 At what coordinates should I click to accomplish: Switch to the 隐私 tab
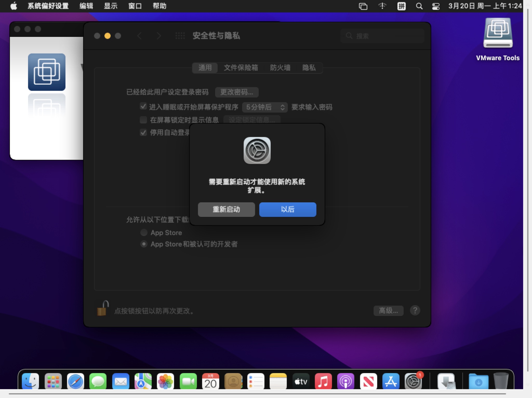click(309, 68)
